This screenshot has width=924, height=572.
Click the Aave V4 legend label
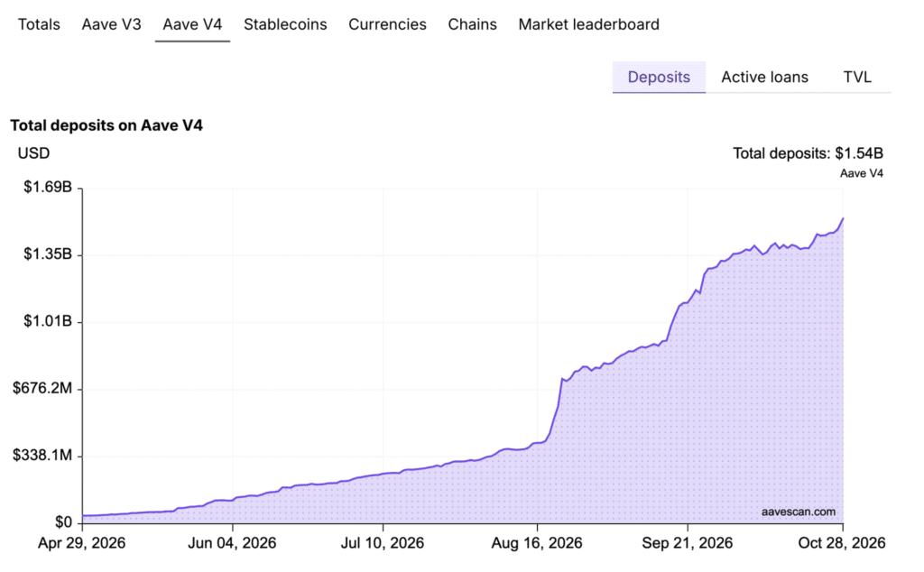click(862, 173)
